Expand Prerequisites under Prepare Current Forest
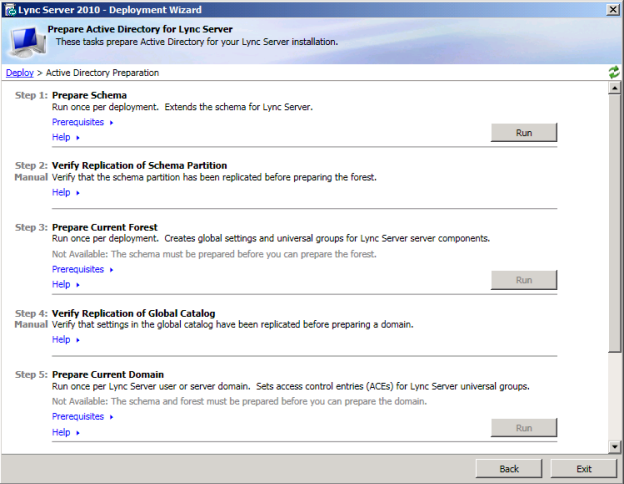The height and width of the screenshot is (484, 624). pos(82,269)
